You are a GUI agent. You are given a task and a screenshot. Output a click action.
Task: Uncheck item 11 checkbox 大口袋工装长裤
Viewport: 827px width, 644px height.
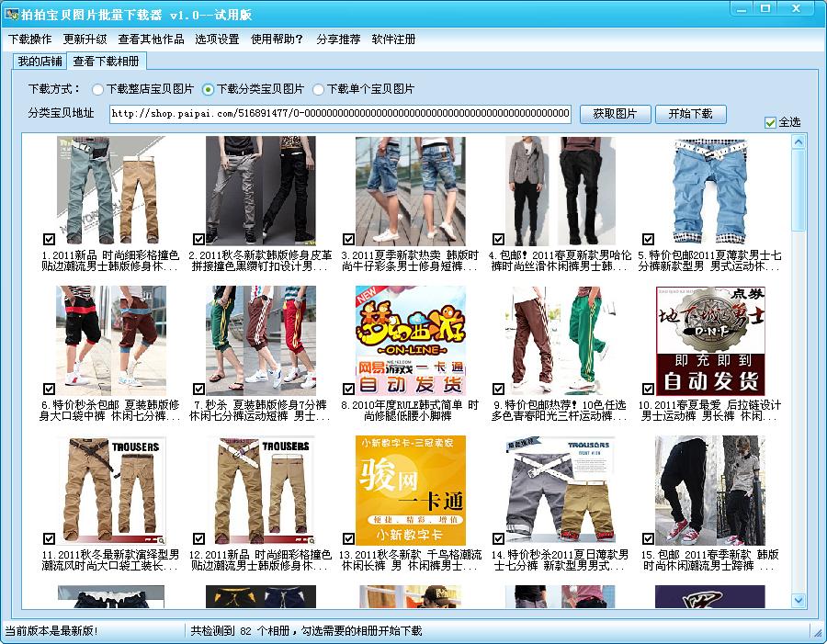click(49, 538)
